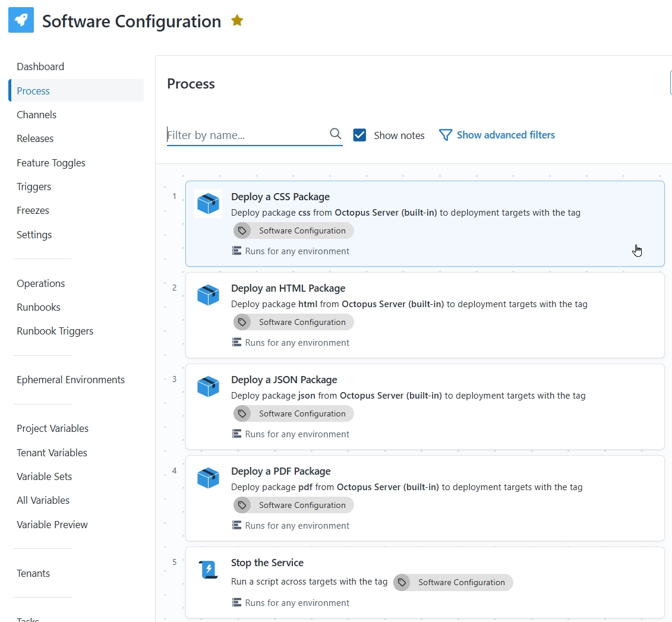This screenshot has height=622, width=672.
Task: Click the environments icon under Stop the Service
Action: pyautogui.click(x=236, y=602)
